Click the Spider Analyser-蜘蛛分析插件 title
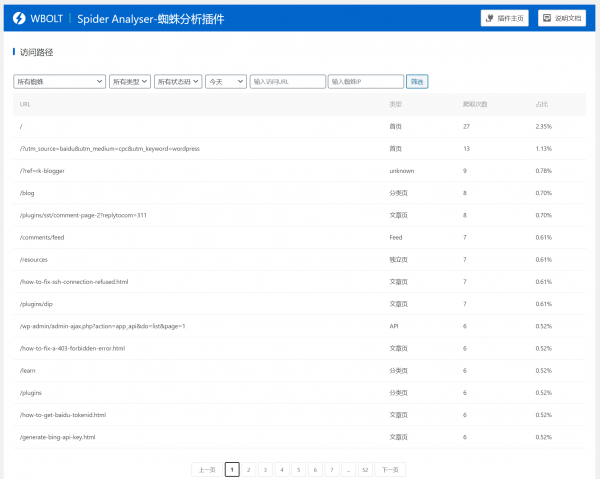Image resolution: width=600 pixels, height=479 pixels. coord(151,18)
